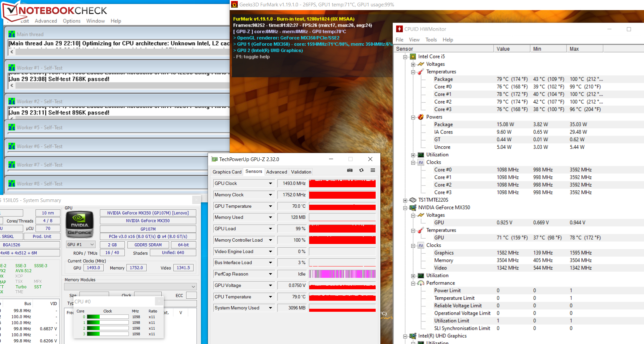Screen dimensions: 644x344
Task: Click TS1TMTE220S drive icon in HWMonitor
Action: tap(413, 200)
